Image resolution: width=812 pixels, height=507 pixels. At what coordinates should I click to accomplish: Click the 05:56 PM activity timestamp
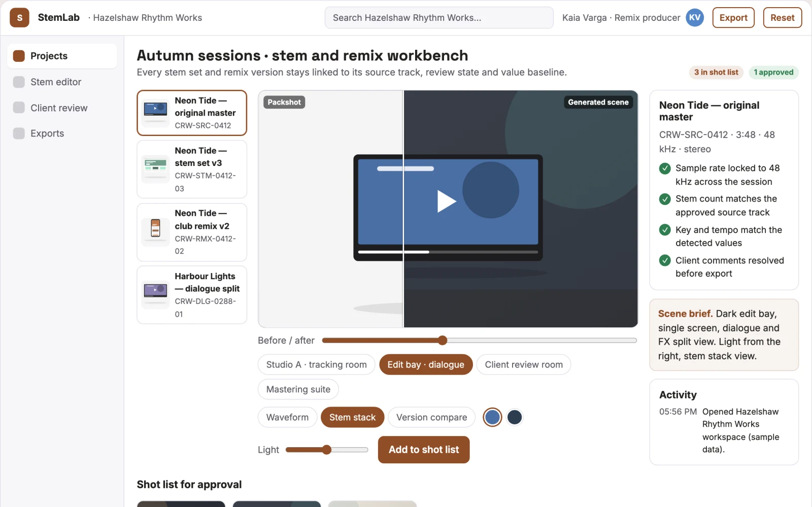[678, 412]
